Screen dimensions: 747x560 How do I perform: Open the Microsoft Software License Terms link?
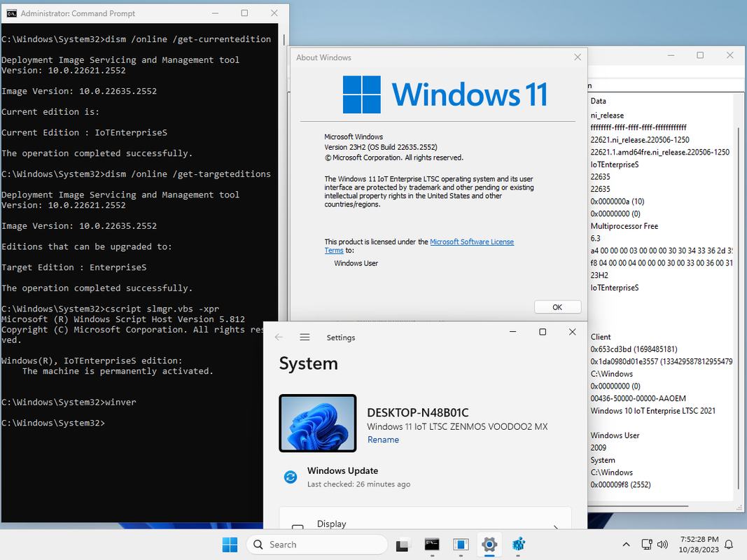472,242
